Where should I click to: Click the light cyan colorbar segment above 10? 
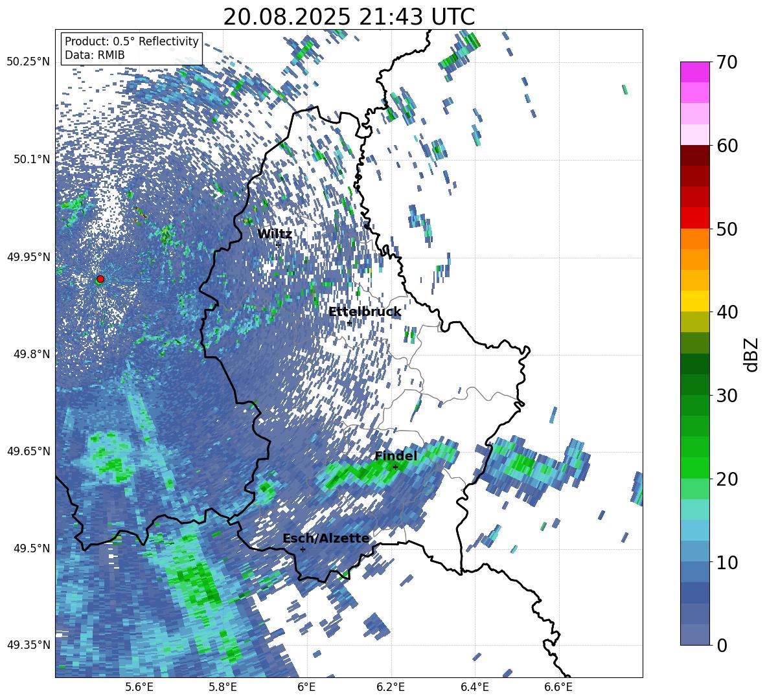[x=694, y=530]
